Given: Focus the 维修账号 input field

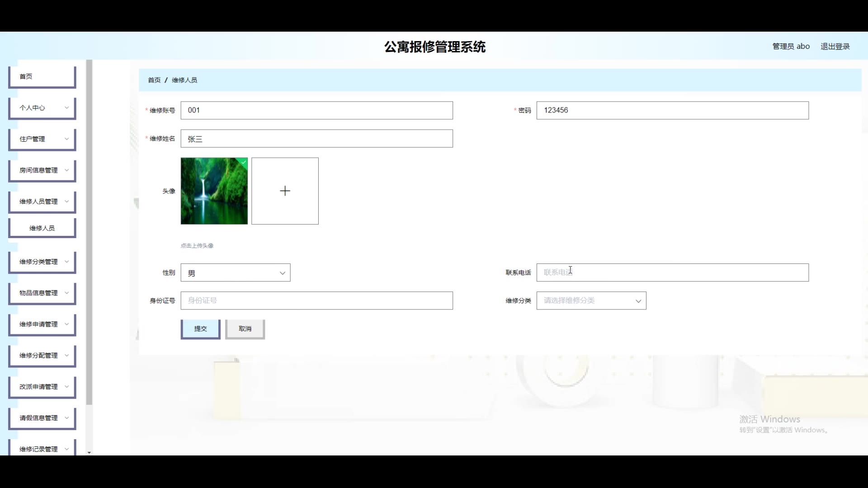Looking at the screenshot, I should [x=316, y=110].
